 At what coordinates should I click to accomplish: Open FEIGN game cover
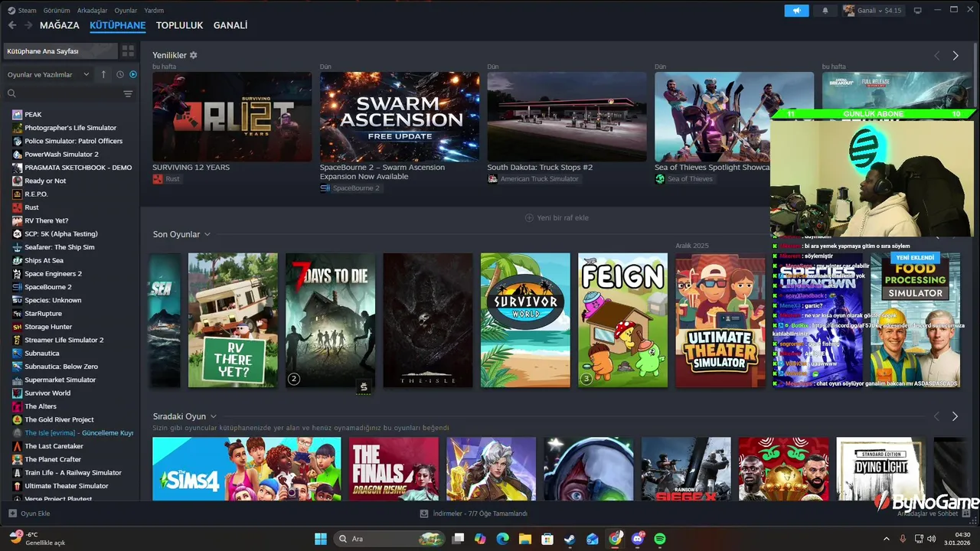622,320
